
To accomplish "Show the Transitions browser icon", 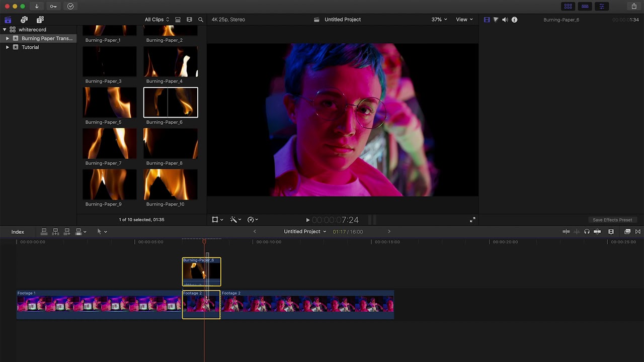I will [638, 232].
